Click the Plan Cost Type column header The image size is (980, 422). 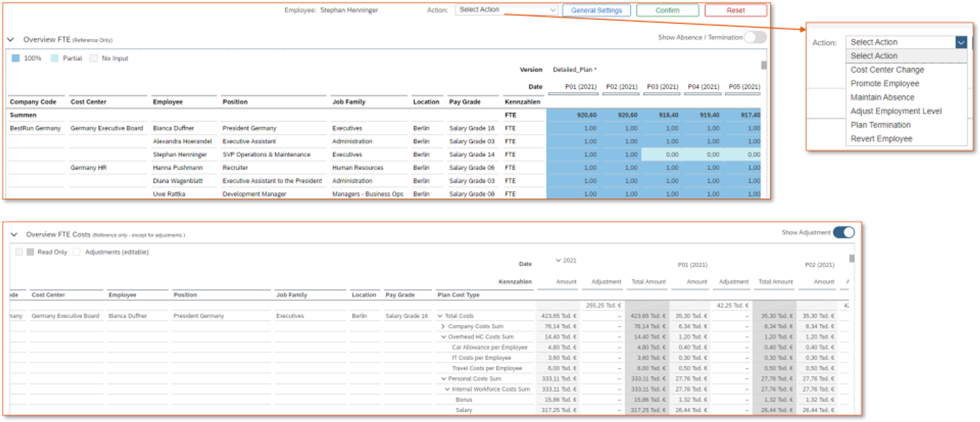(458, 295)
